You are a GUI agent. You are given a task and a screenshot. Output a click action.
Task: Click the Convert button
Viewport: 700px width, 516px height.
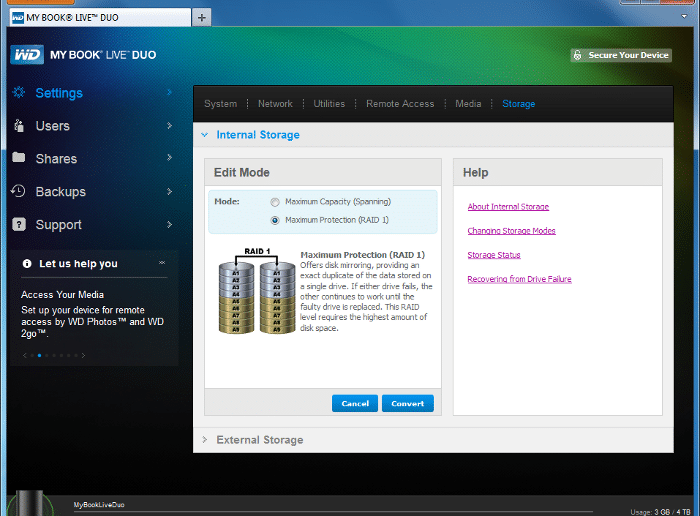(408, 404)
